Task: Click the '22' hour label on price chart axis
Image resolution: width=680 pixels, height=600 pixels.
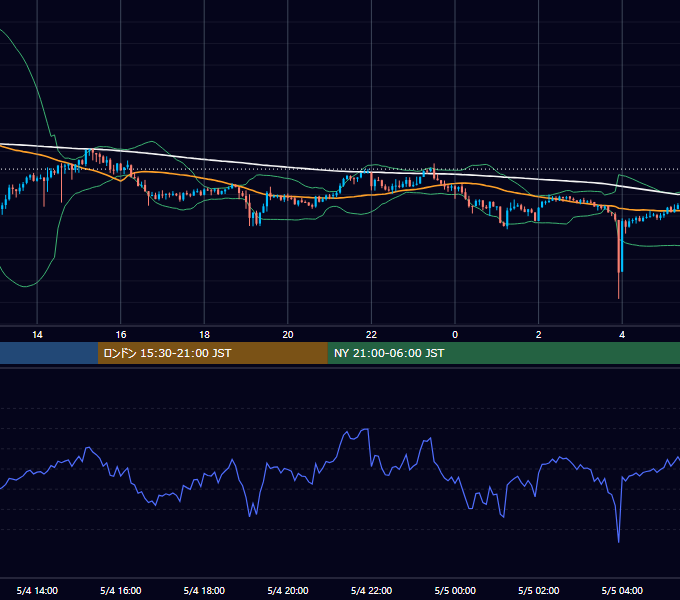Action: pyautogui.click(x=371, y=335)
